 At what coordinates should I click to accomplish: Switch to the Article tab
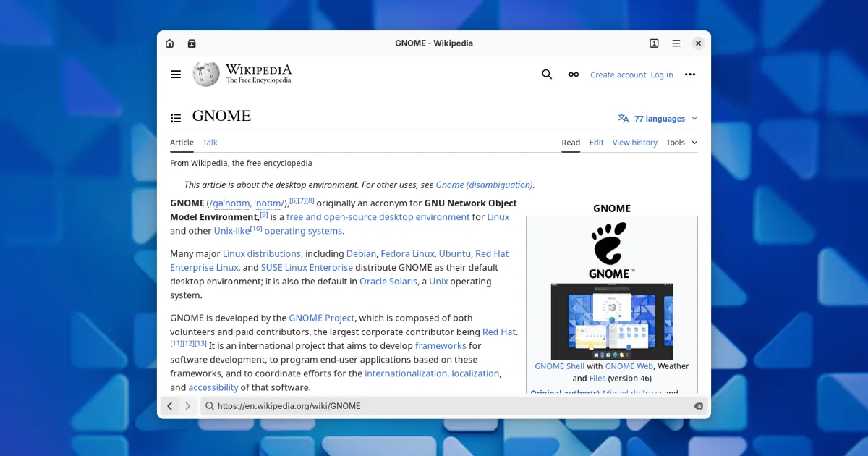pyautogui.click(x=182, y=143)
